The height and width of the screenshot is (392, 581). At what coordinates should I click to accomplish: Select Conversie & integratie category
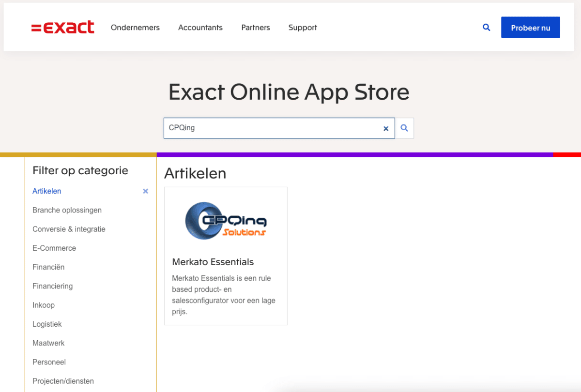[69, 229]
